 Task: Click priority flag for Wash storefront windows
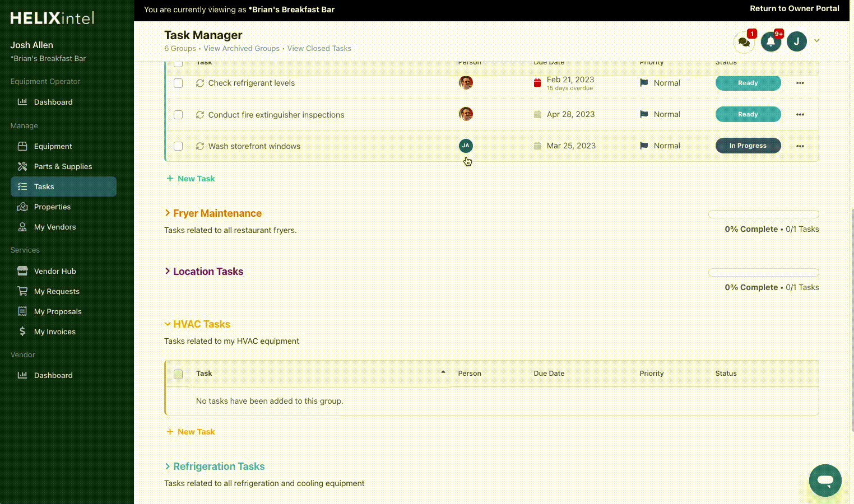click(x=644, y=146)
